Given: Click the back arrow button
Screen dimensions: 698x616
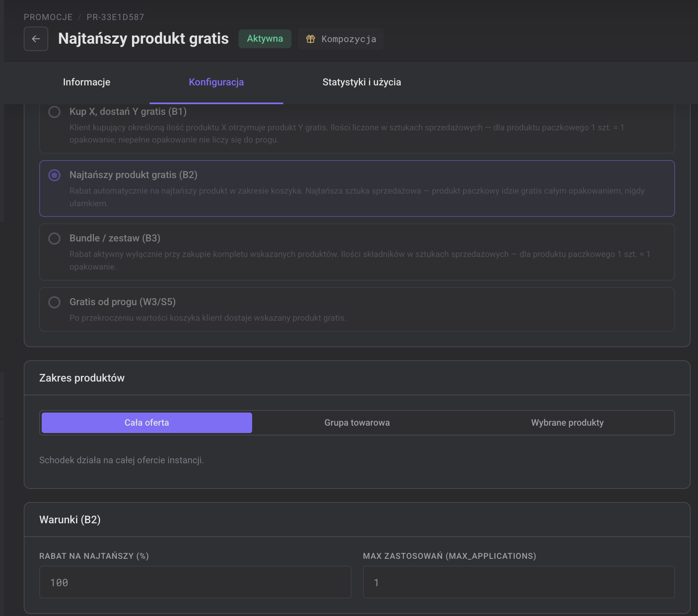Looking at the screenshot, I should pos(36,39).
